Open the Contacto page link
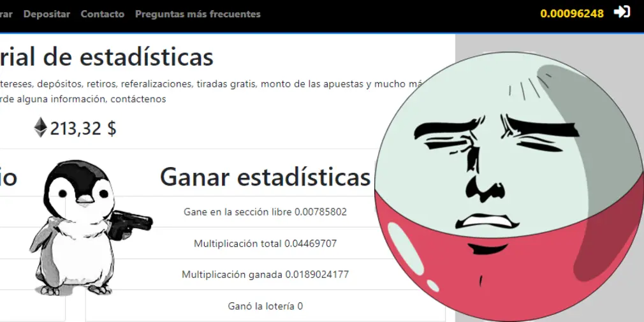 (x=102, y=14)
